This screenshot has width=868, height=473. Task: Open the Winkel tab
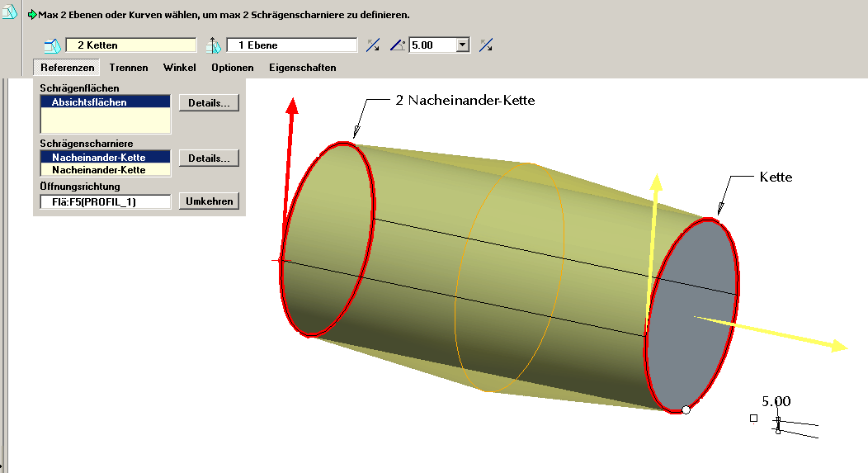(179, 68)
